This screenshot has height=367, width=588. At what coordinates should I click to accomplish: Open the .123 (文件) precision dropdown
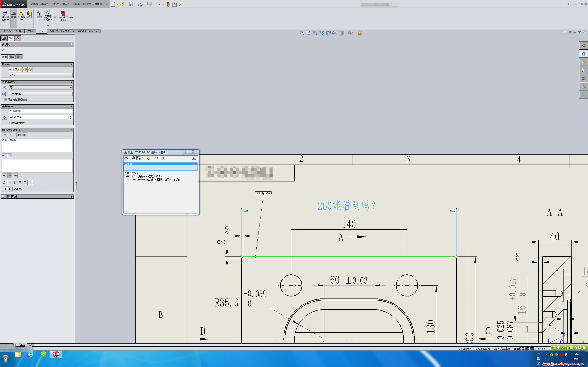pyautogui.click(x=41, y=94)
